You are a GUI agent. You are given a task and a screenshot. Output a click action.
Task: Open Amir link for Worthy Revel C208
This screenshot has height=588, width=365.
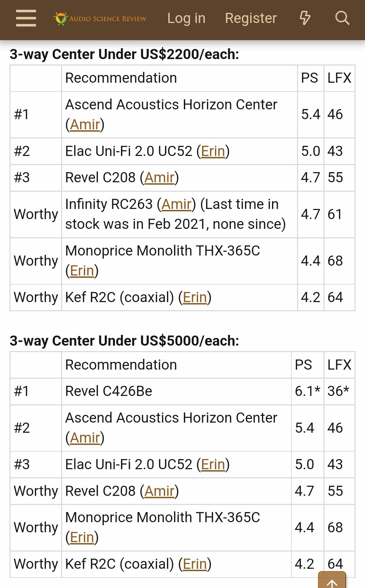click(159, 491)
